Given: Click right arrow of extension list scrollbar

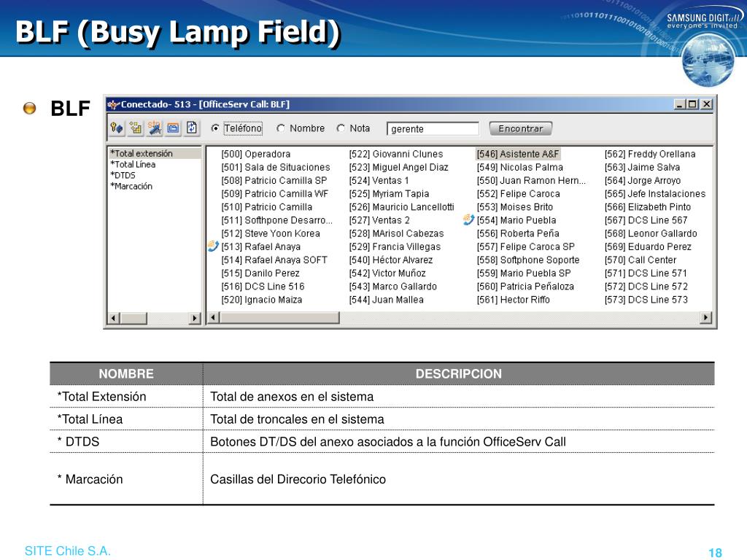Looking at the screenshot, I should click(706, 318).
